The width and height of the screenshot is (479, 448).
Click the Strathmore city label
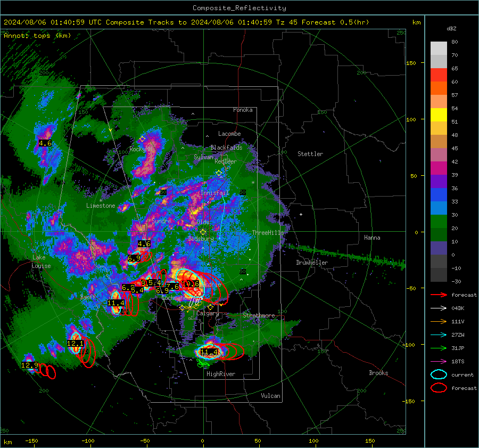click(259, 315)
